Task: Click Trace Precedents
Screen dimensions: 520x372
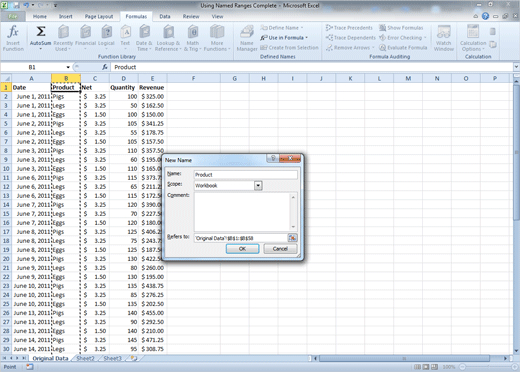Action: (349, 28)
